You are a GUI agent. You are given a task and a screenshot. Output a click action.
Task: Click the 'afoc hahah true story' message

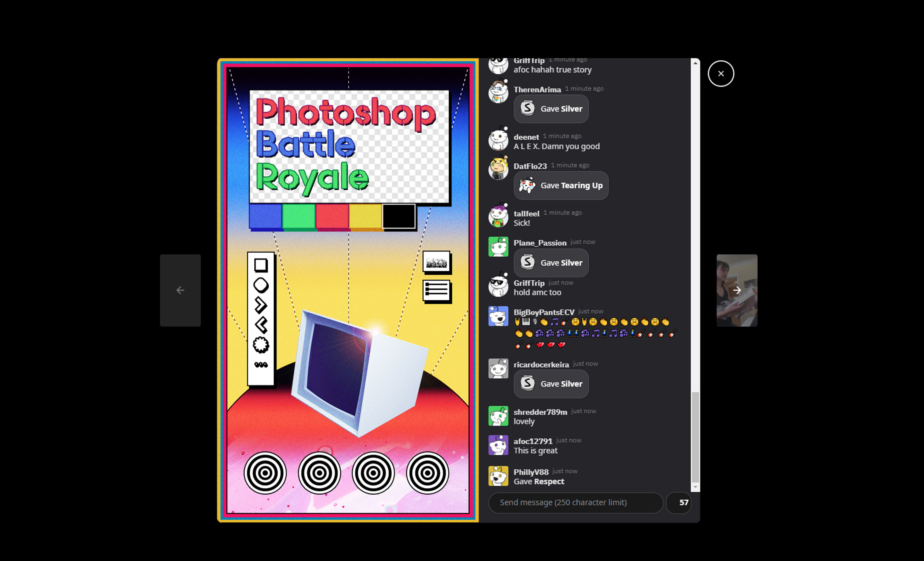552,70
